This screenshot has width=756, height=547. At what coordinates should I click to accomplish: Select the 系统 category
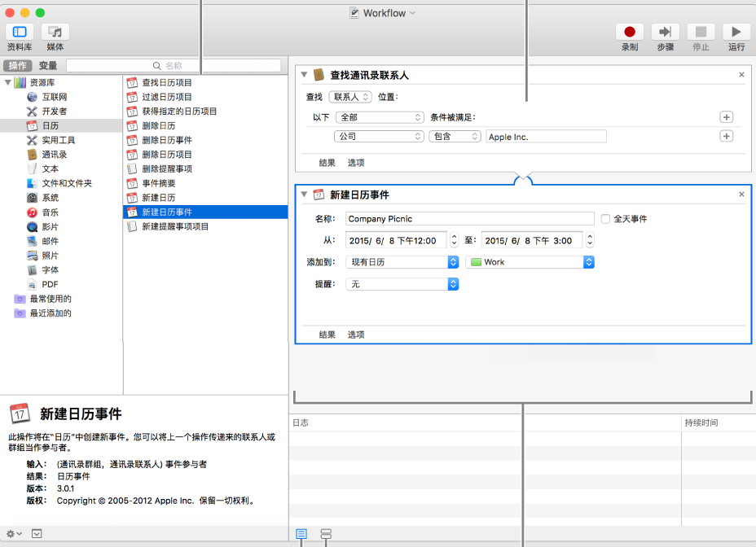(x=51, y=198)
